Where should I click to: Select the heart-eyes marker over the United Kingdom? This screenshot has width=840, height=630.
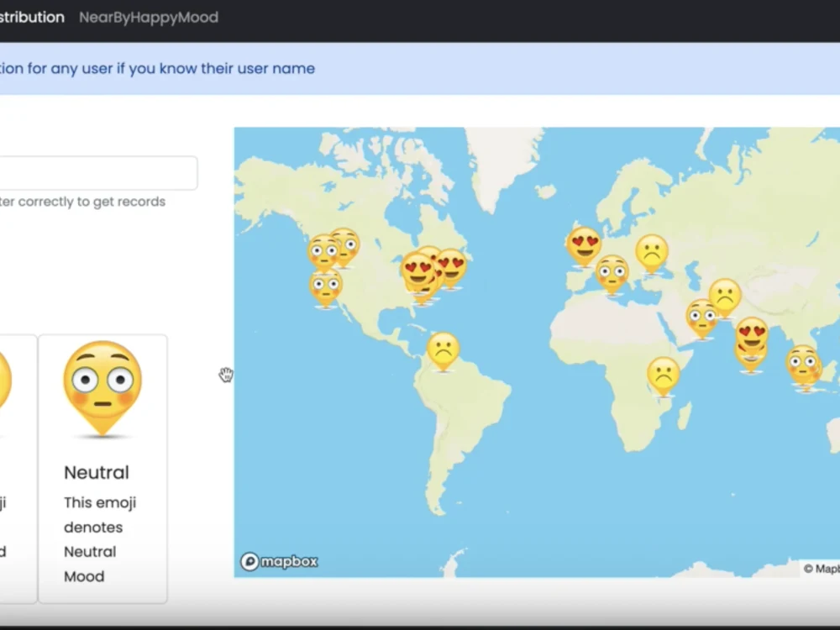(584, 247)
